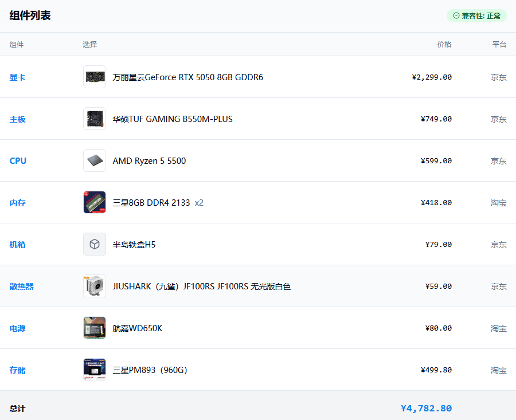Open the CPU component category link
The height and width of the screenshot is (420, 516).
pyautogui.click(x=18, y=161)
